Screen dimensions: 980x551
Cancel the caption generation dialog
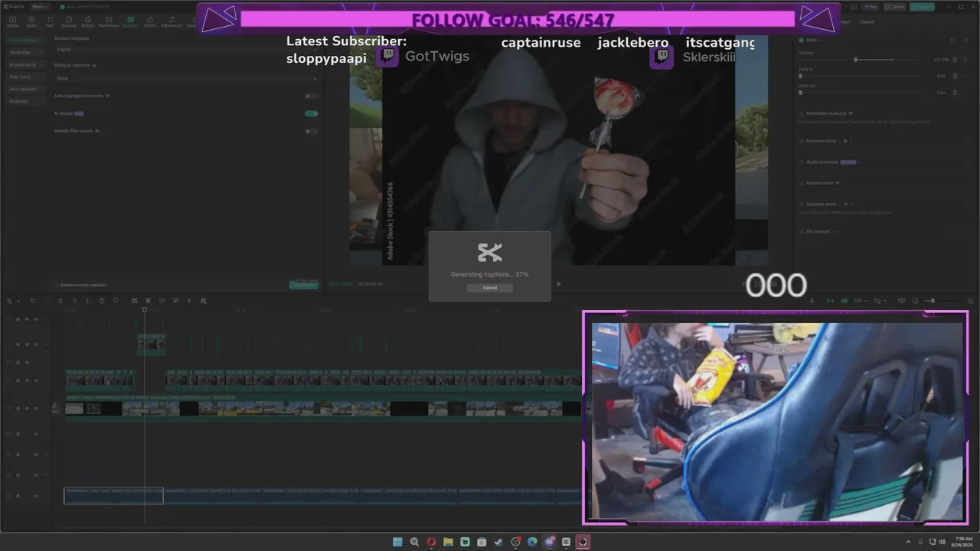point(490,288)
